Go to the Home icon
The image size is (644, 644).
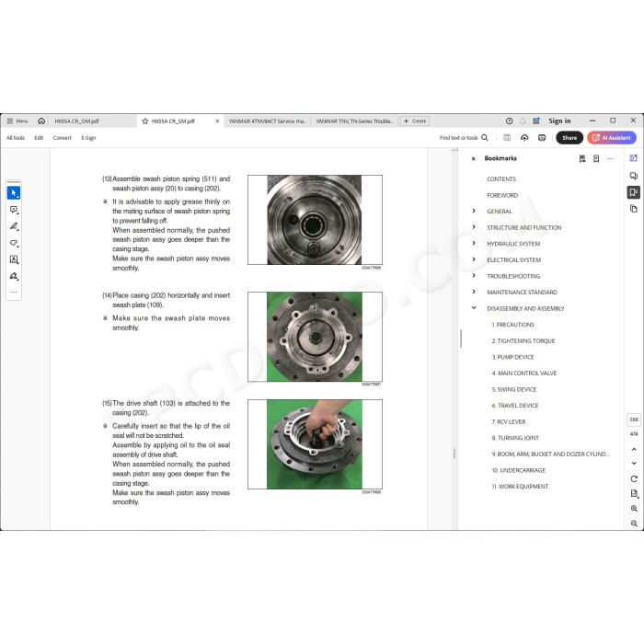pyautogui.click(x=41, y=121)
